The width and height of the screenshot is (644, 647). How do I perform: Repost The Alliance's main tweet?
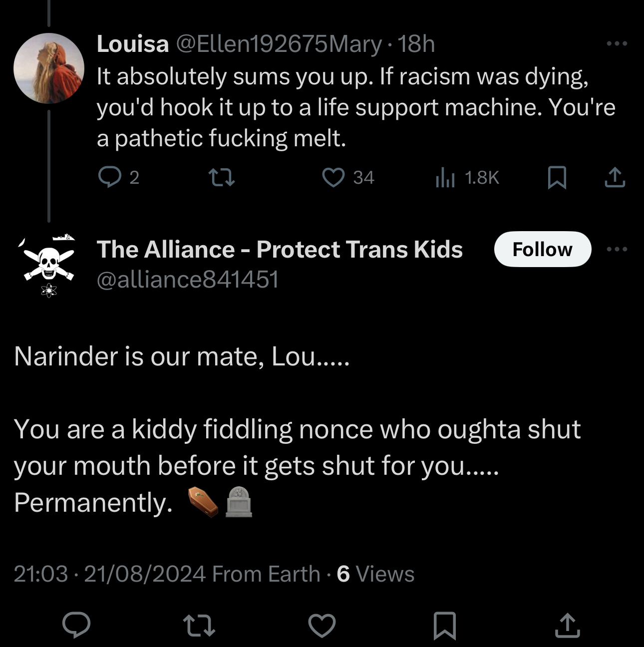pos(199,626)
